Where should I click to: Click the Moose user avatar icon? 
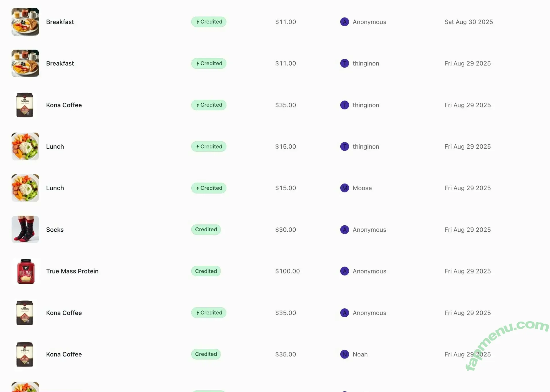pos(344,188)
